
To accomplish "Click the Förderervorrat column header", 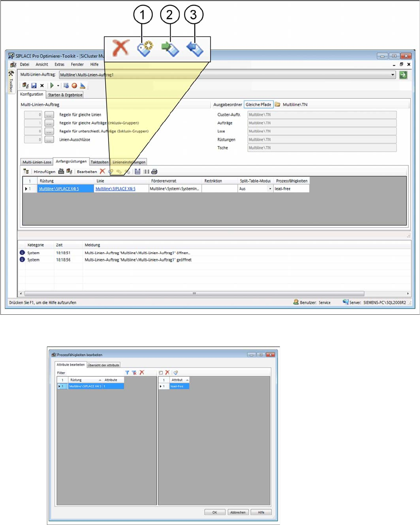I will click(175, 181).
